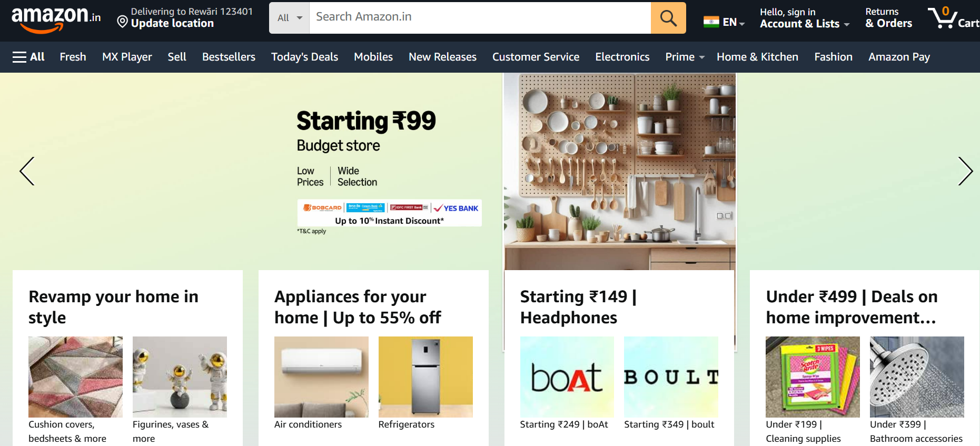Open the All hamburger menu
The height and width of the screenshot is (446, 980).
[x=28, y=57]
